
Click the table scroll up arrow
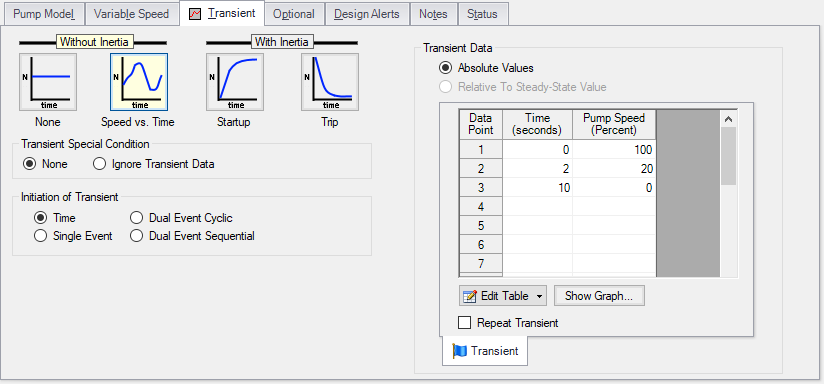coord(728,119)
